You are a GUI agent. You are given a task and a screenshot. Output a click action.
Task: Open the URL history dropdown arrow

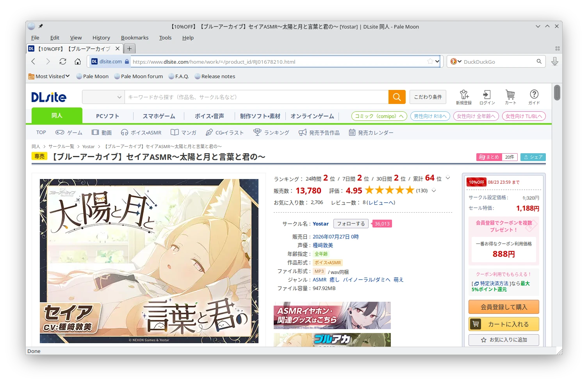pos(437,61)
